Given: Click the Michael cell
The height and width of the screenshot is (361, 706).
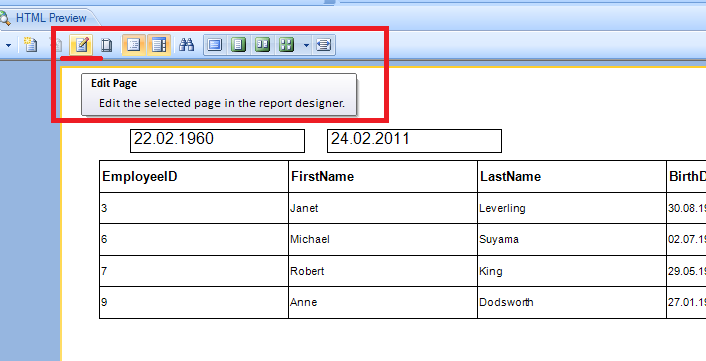Looking at the screenshot, I should [383, 239].
